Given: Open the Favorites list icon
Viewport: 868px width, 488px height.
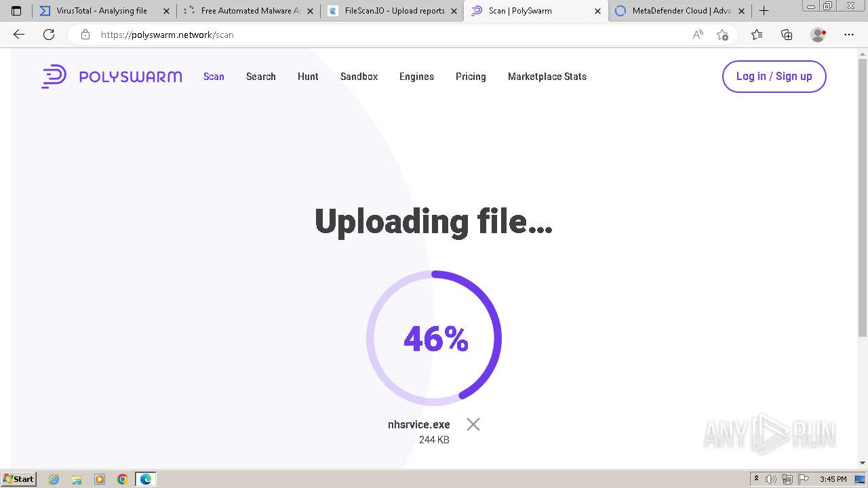Looking at the screenshot, I should click(x=757, y=35).
